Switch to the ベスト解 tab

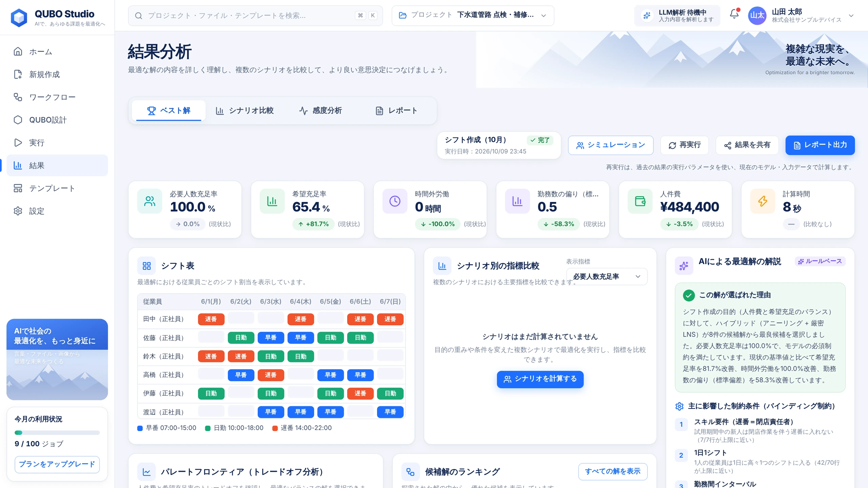coord(169,110)
